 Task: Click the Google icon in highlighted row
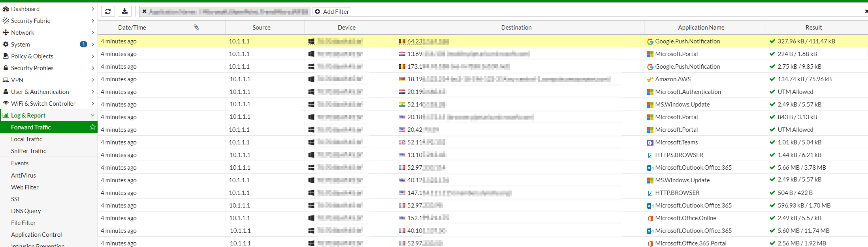(650, 41)
